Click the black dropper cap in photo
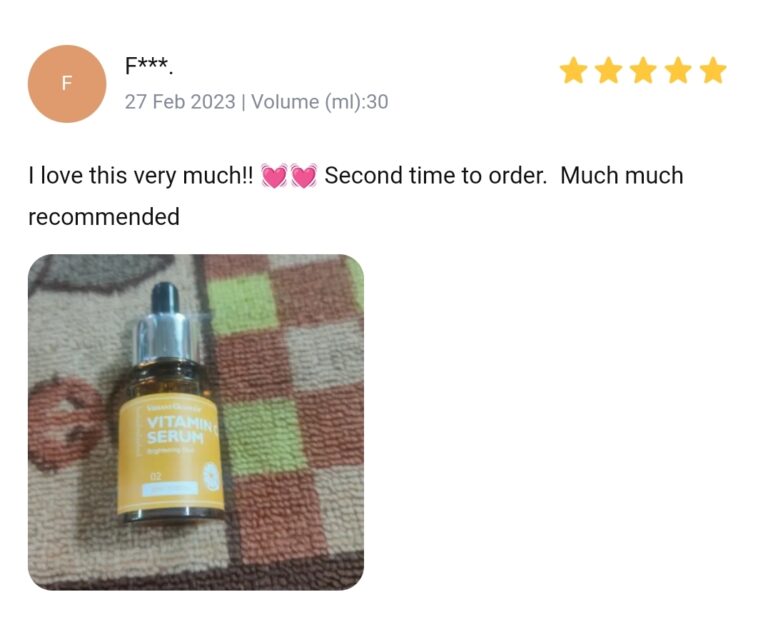The width and height of the screenshot is (768, 622). tap(165, 299)
